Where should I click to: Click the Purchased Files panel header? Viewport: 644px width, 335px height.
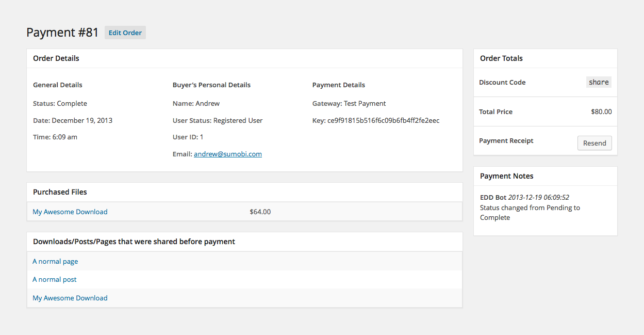pos(60,192)
